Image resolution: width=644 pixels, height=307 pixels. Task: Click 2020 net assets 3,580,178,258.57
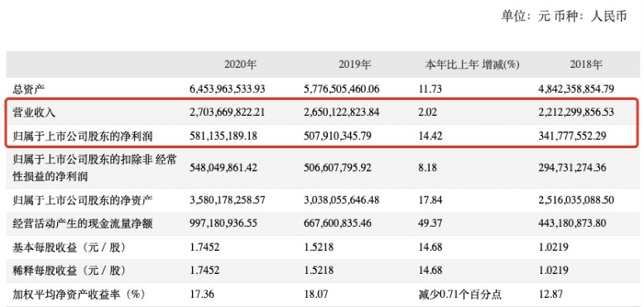(x=228, y=200)
